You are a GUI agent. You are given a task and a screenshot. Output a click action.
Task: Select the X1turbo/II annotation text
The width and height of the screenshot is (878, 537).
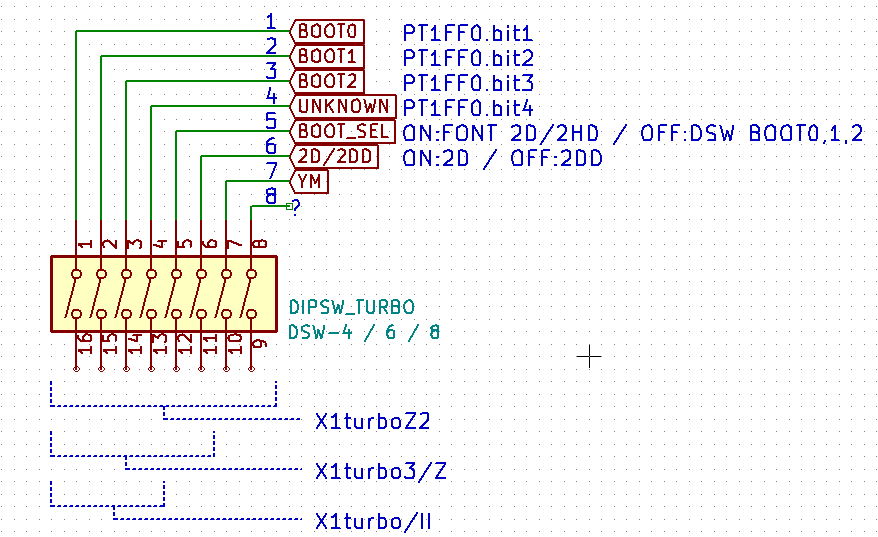(x=373, y=522)
